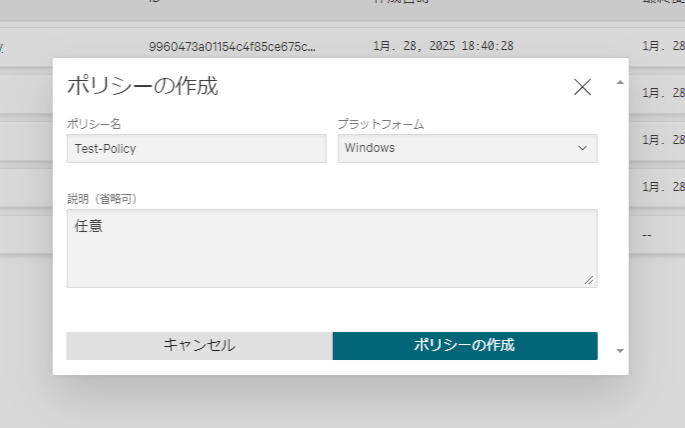The width and height of the screenshot is (685, 428).
Task: Click the キャンセル button
Action: [x=199, y=345]
